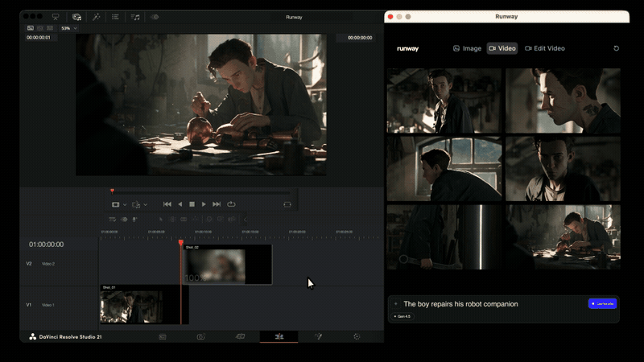Open thumbnail of boy beside arched window
The width and height of the screenshot is (644, 362).
[x=444, y=169]
